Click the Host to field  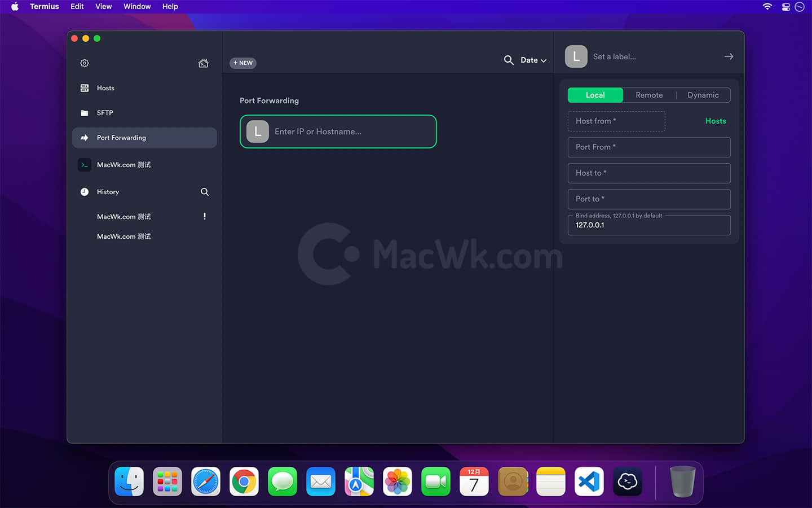[649, 173]
